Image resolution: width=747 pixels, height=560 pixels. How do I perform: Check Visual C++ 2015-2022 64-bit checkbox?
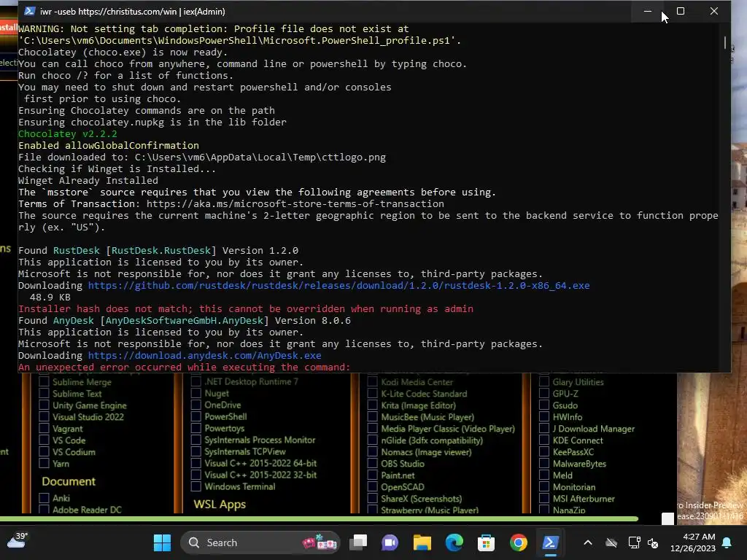(x=196, y=463)
